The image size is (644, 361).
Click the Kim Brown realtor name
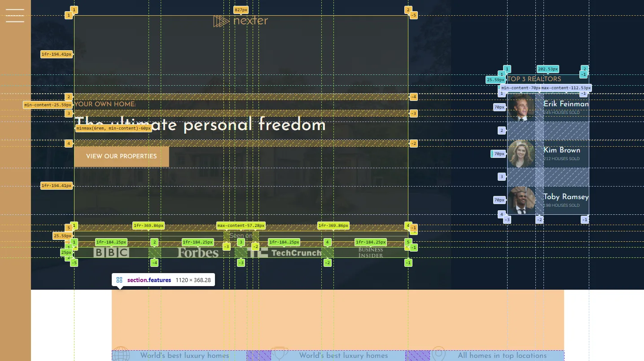(562, 150)
